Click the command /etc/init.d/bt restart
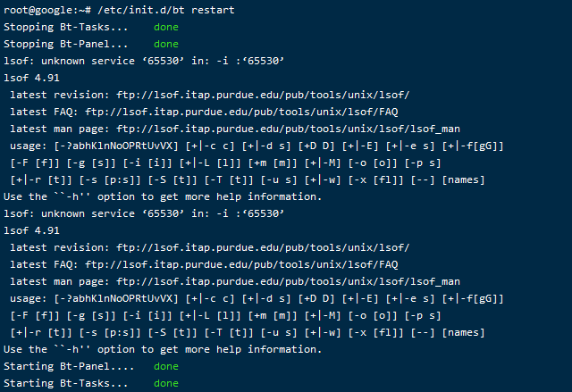572x392 pixels. coord(166,10)
